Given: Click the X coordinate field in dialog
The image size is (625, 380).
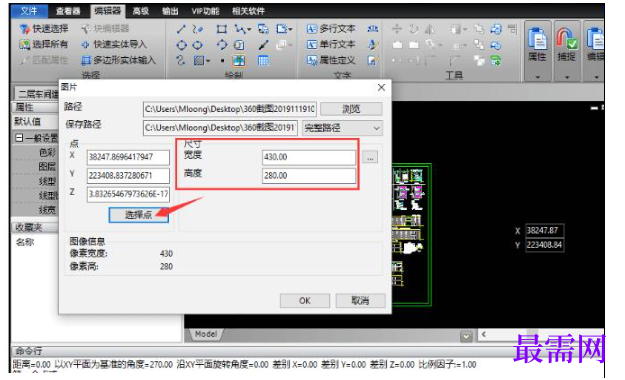Looking at the screenshot, I should [128, 157].
